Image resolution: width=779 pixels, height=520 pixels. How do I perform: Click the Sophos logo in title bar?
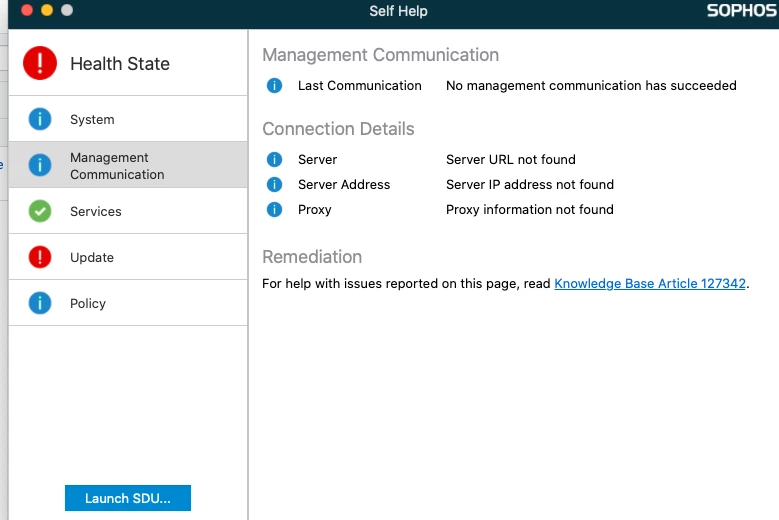coord(742,11)
